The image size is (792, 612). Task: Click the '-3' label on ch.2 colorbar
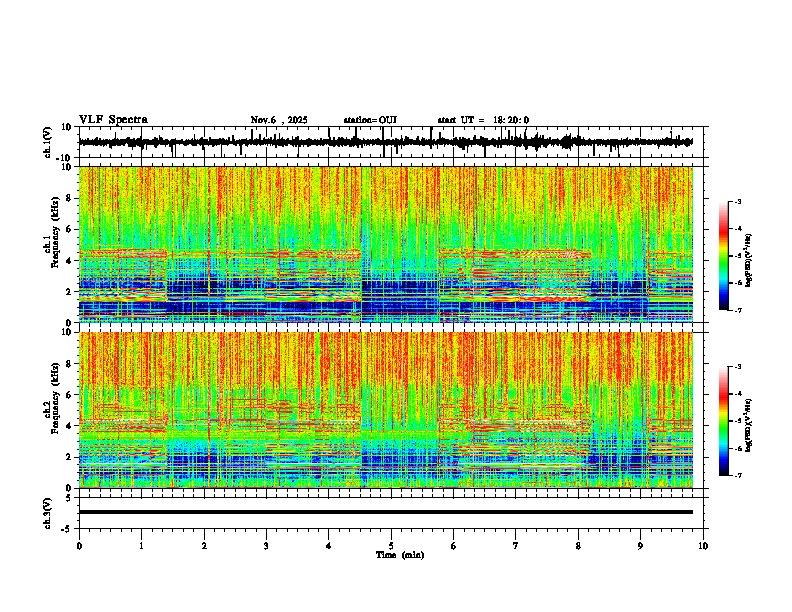737,367
